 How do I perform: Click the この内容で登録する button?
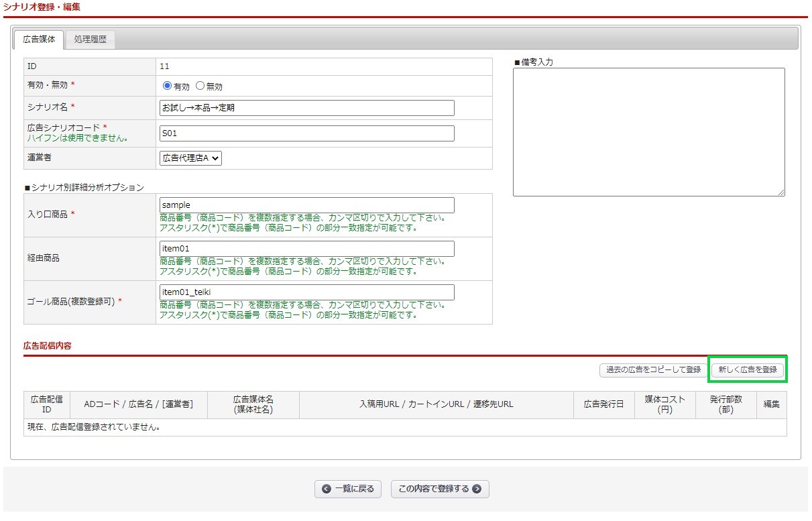tap(440, 489)
